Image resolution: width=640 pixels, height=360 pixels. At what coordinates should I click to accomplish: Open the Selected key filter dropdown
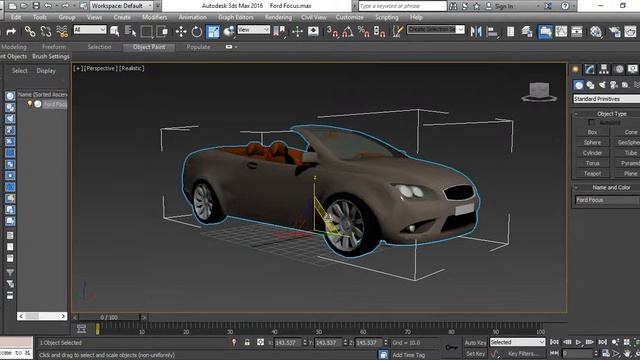pyautogui.click(x=517, y=342)
